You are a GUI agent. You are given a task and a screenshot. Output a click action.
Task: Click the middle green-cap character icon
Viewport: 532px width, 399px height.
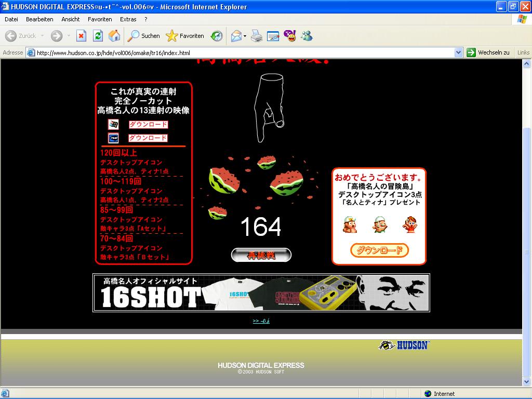380,224
